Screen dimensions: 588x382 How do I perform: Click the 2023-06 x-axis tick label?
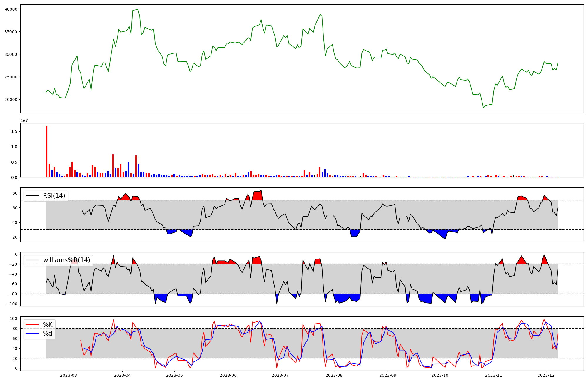point(228,375)
